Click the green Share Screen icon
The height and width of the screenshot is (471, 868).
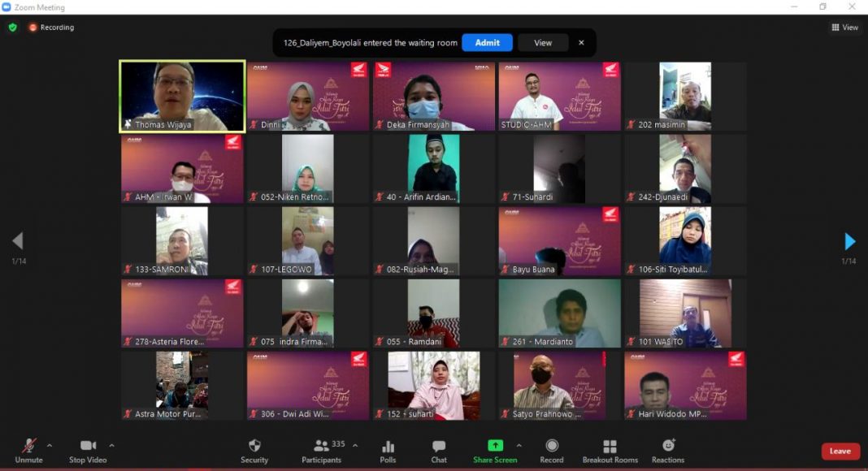click(x=494, y=446)
